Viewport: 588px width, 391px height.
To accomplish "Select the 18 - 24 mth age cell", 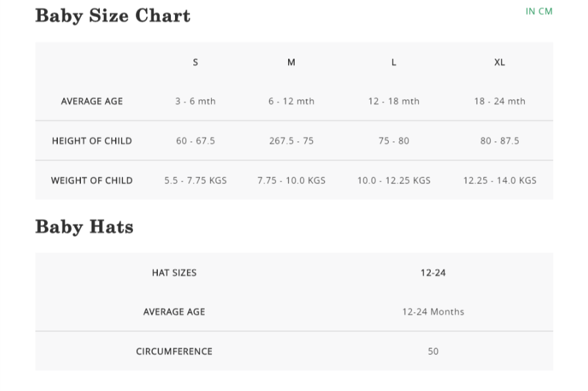I will click(500, 101).
